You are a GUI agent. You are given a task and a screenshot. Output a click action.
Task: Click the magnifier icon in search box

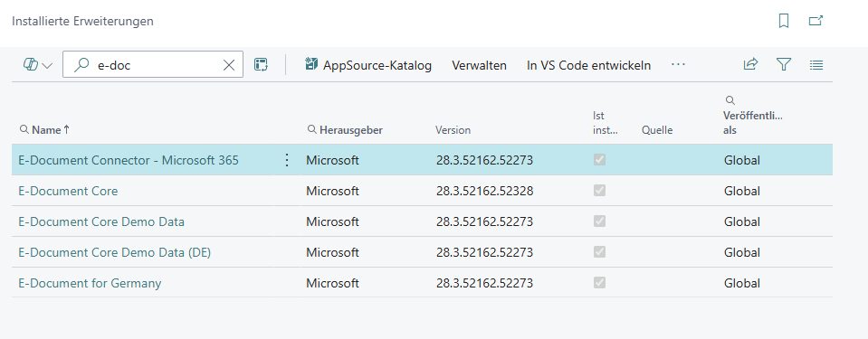(81, 65)
